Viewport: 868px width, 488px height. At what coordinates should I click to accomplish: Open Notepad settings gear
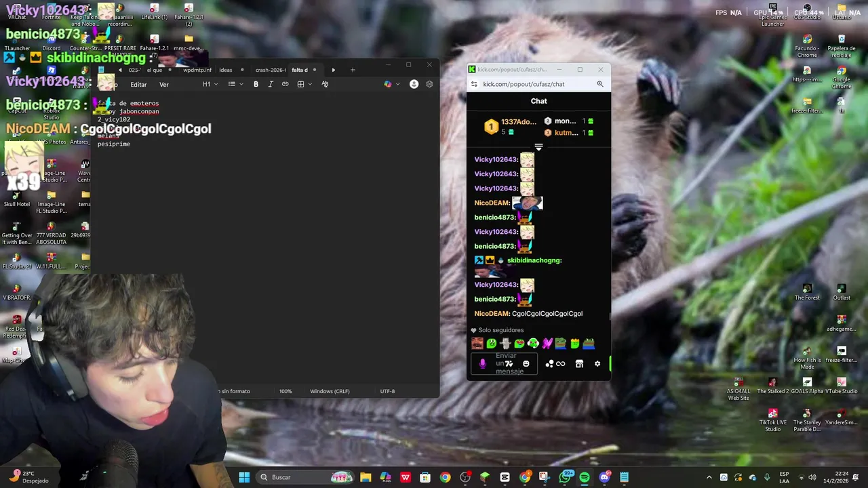pyautogui.click(x=429, y=84)
